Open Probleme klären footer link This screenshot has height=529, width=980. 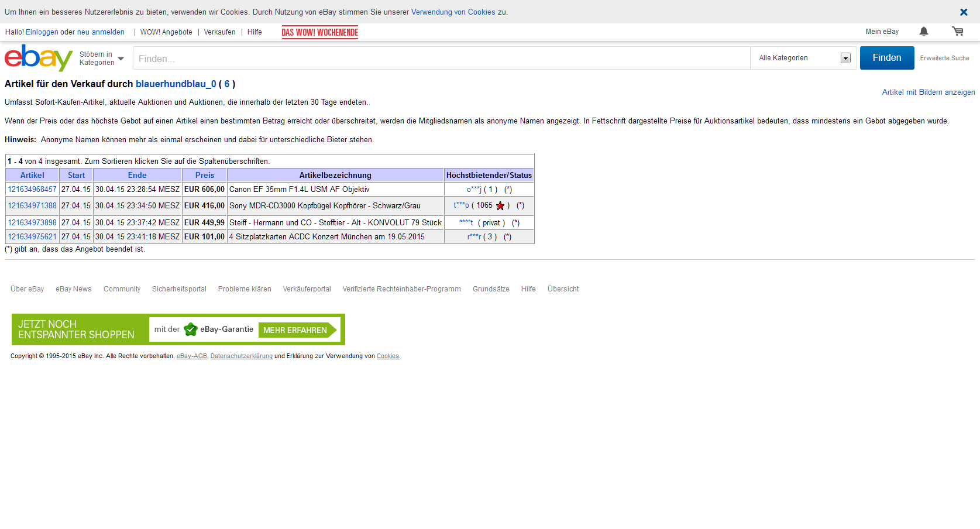[245, 289]
